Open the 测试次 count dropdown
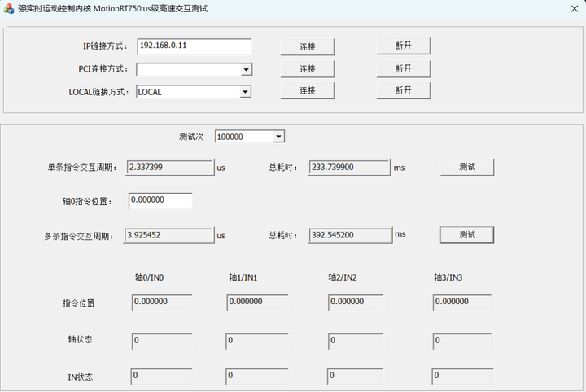 [x=278, y=137]
